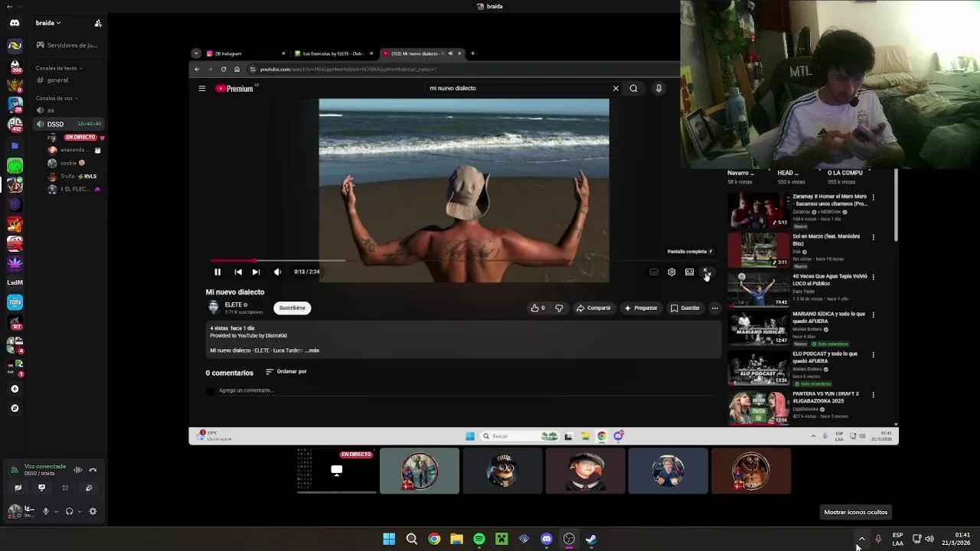The width and height of the screenshot is (980, 551).
Task: Open options menu for Sol en Marzo
Action: pyautogui.click(x=873, y=237)
